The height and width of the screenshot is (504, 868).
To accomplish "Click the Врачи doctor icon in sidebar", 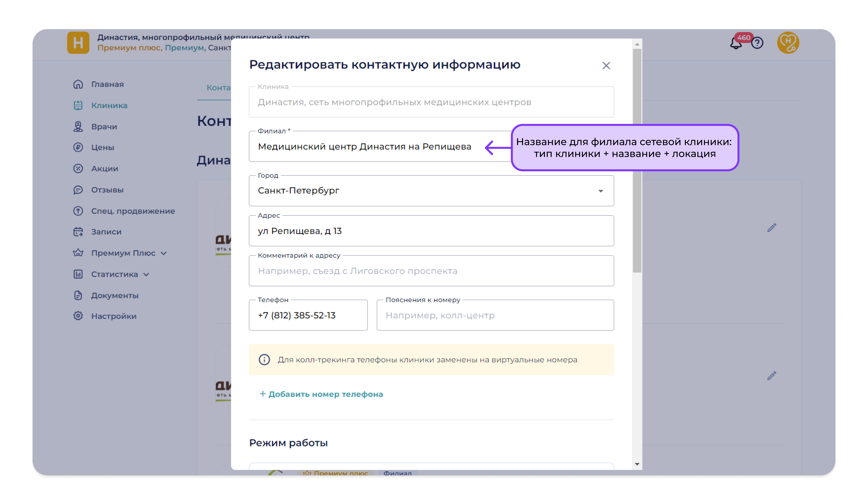I will 78,127.
